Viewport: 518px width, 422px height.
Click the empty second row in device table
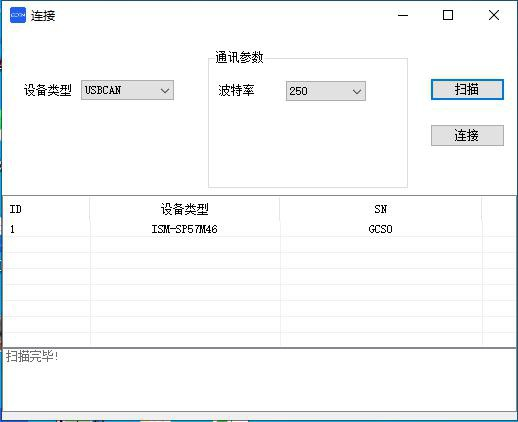[259, 245]
